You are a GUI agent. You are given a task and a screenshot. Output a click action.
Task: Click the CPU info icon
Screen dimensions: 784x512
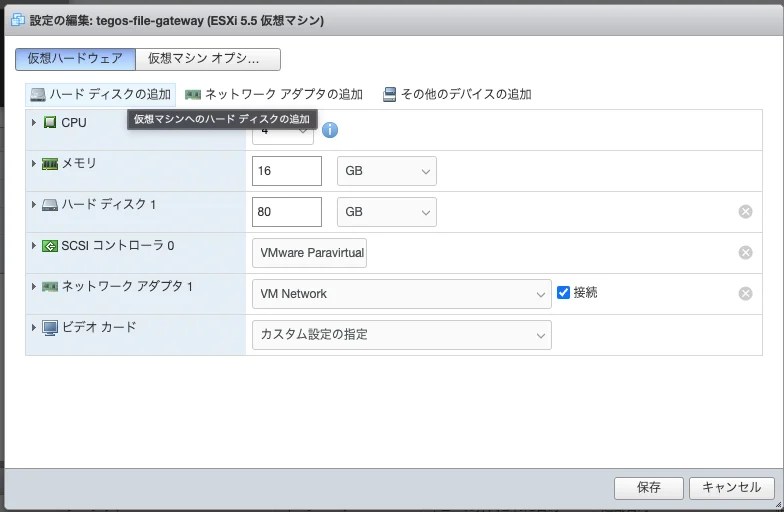point(330,130)
